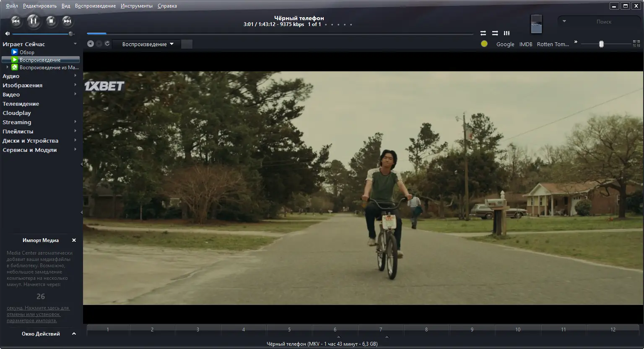Image resolution: width=644 pixels, height=349 pixels.
Task: Open the DSP equalizer bars icon
Action: tap(506, 33)
